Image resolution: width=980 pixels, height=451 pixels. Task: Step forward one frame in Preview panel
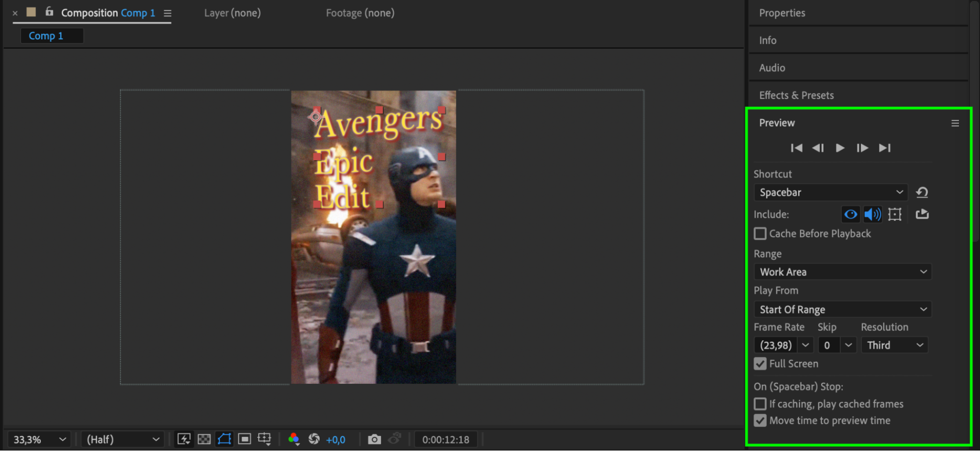tap(862, 148)
